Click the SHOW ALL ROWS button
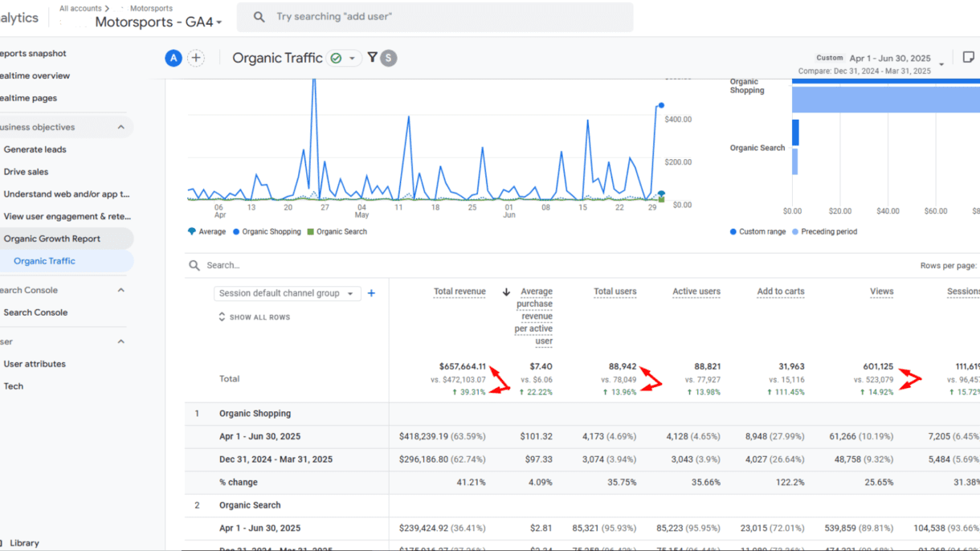 (254, 317)
